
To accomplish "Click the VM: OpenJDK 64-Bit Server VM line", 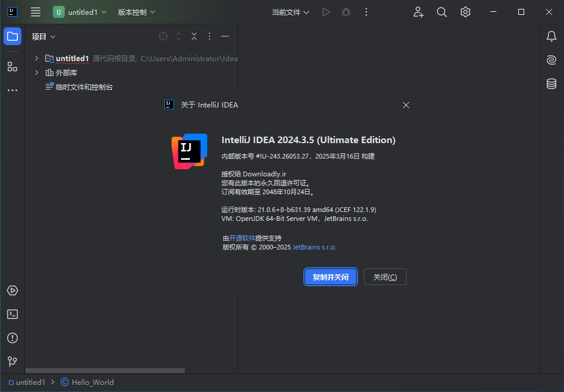I will 294,219.
